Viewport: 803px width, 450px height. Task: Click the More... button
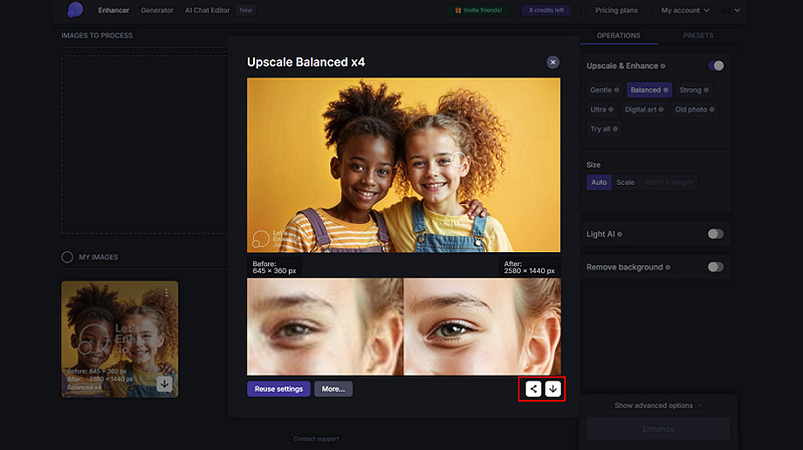click(x=333, y=389)
